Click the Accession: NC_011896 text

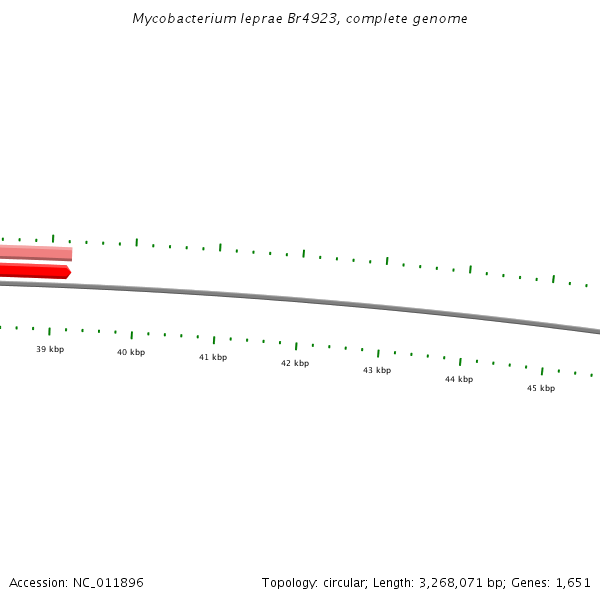(76, 583)
